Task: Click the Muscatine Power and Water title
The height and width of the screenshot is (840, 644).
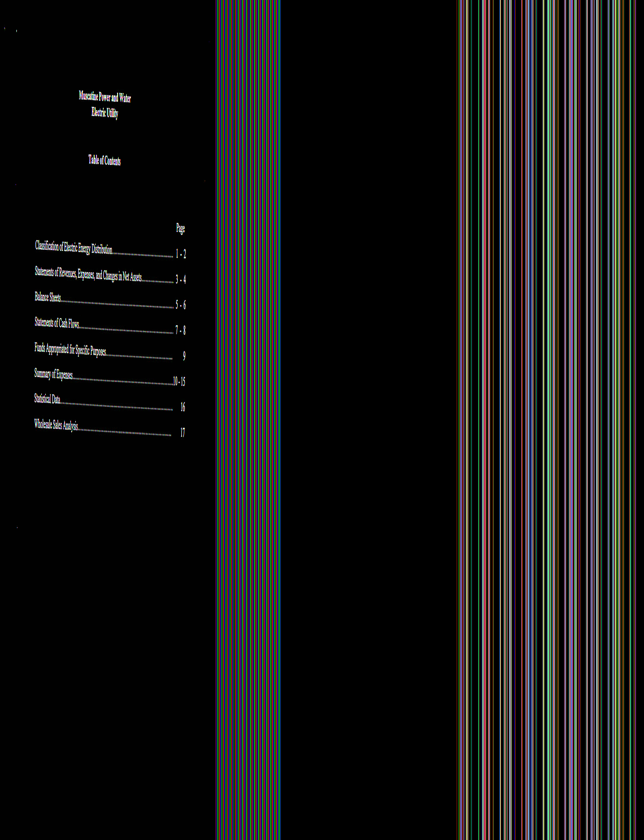Action: 105,97
